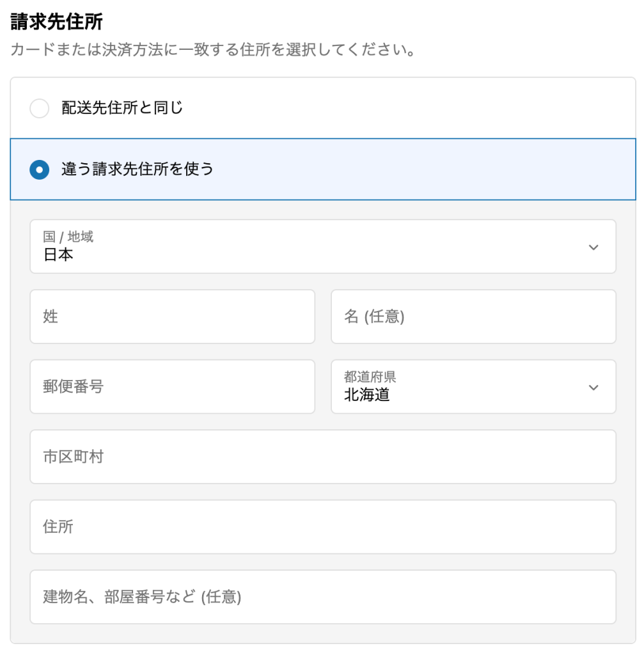644x655 pixels.
Task: Select 違う請求先住所を使う option
Action: tap(39, 168)
